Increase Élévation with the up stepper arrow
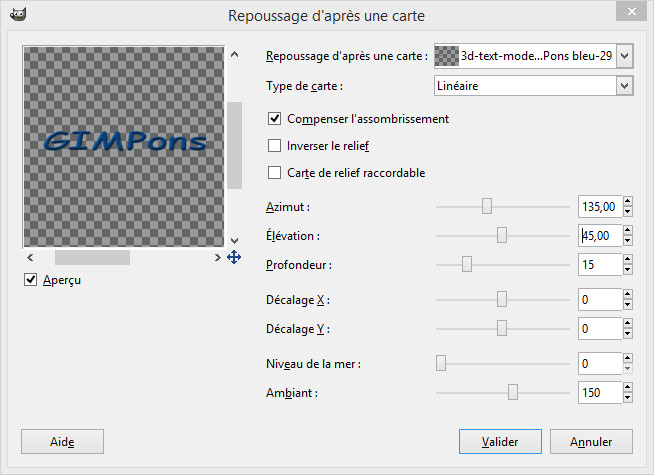 (628, 231)
